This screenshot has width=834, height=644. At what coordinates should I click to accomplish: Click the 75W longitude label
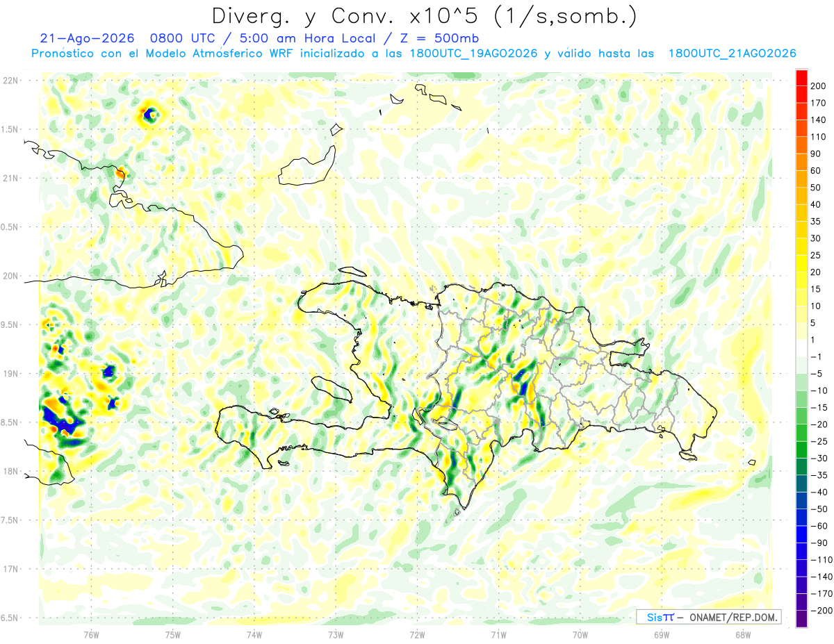click(172, 634)
